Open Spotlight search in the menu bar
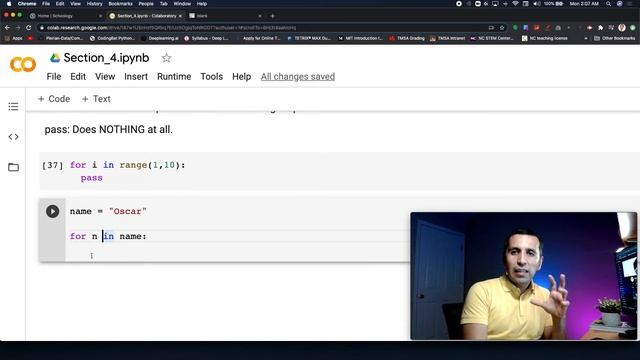This screenshot has width=640, height=360. coord(608,4)
